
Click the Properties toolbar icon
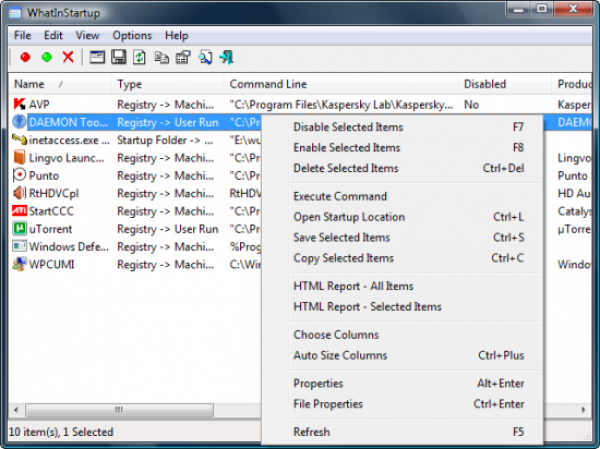[182, 57]
